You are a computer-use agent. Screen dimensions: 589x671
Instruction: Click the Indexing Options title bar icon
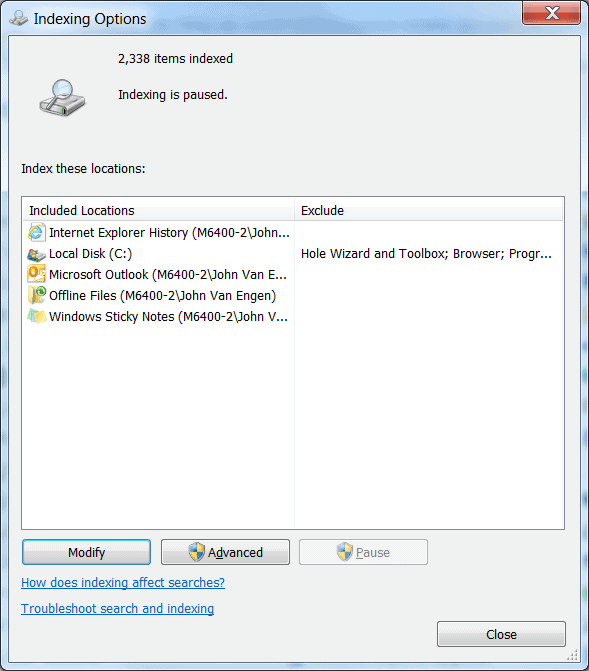point(19,19)
